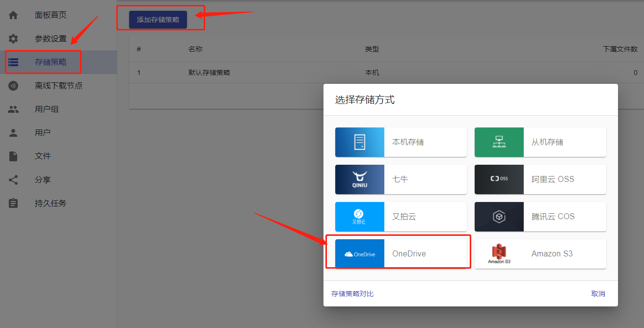Open the 存储策略对比 link
The image size is (644, 328).
coord(352,294)
